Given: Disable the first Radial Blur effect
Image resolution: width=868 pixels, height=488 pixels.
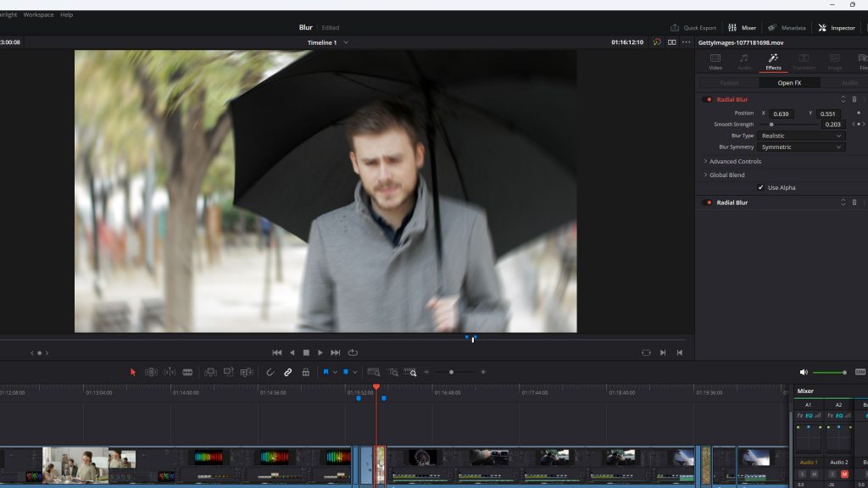Looking at the screenshot, I should click(x=709, y=100).
